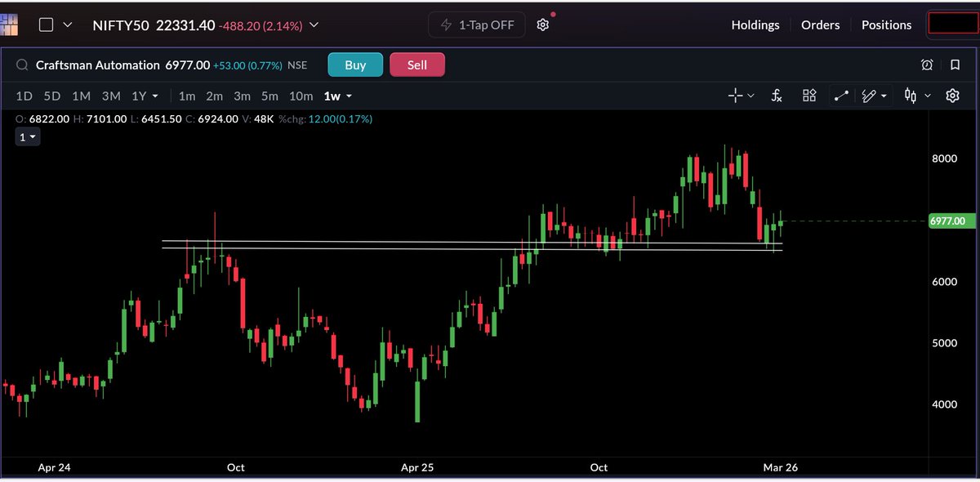The image size is (980, 482).
Task: Open the fx indicators icon
Action: (777, 96)
